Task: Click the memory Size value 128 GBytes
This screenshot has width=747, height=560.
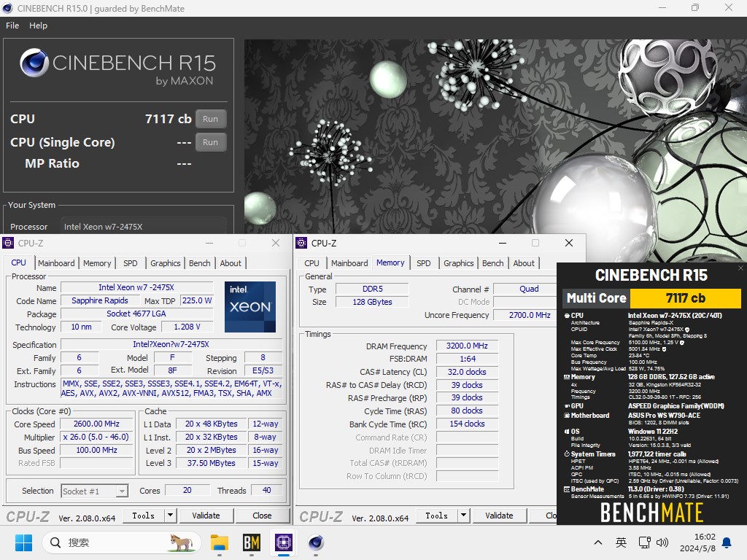Action: (372, 302)
